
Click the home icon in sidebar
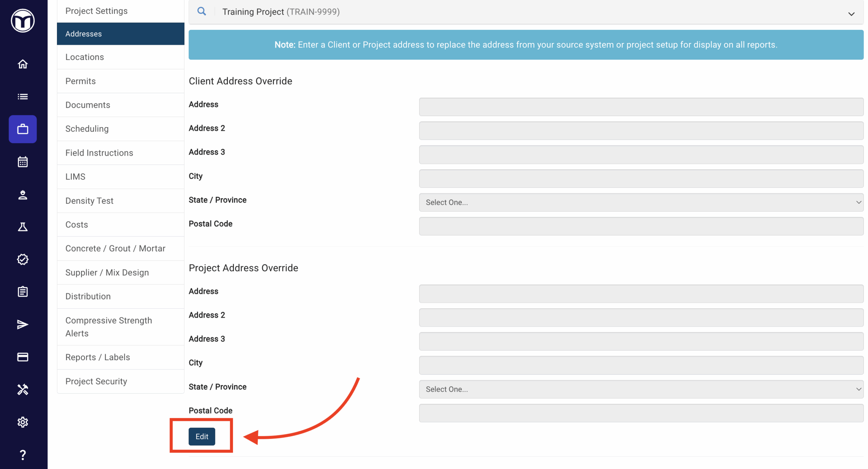(23, 64)
